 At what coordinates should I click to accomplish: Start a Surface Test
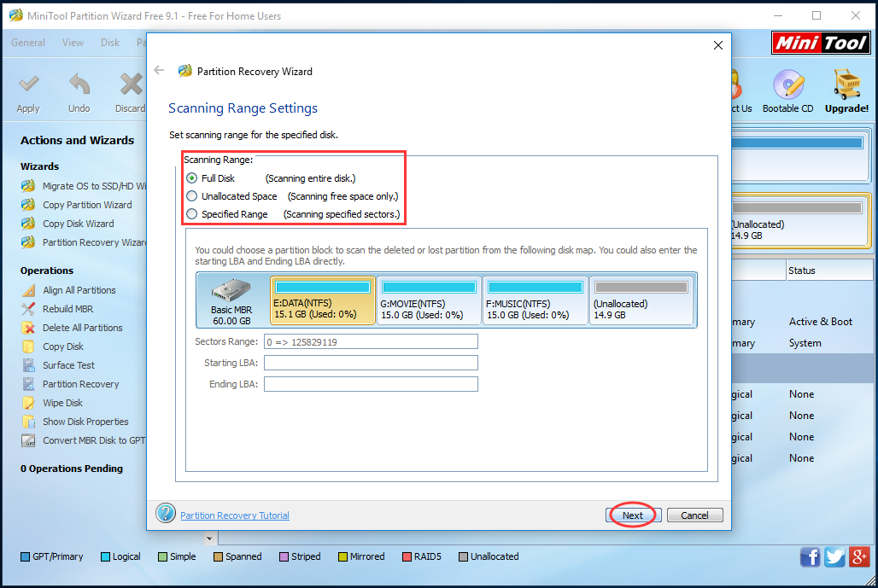pyautogui.click(x=58, y=365)
